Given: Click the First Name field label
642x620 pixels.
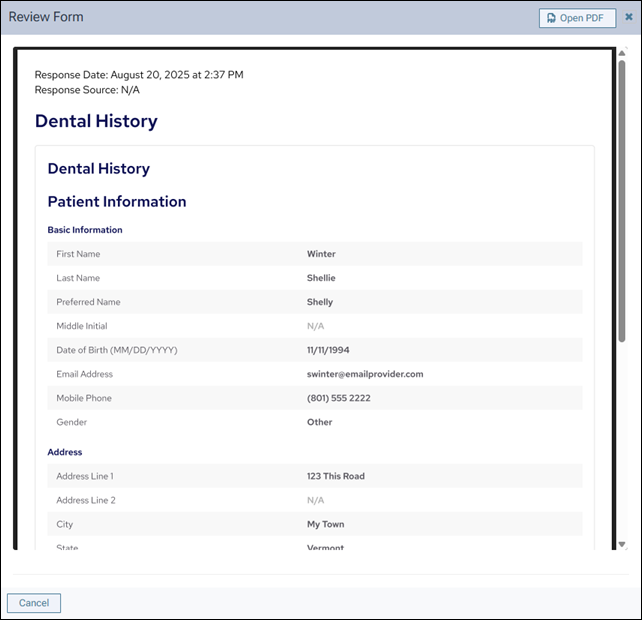Looking at the screenshot, I should pyautogui.click(x=78, y=254).
